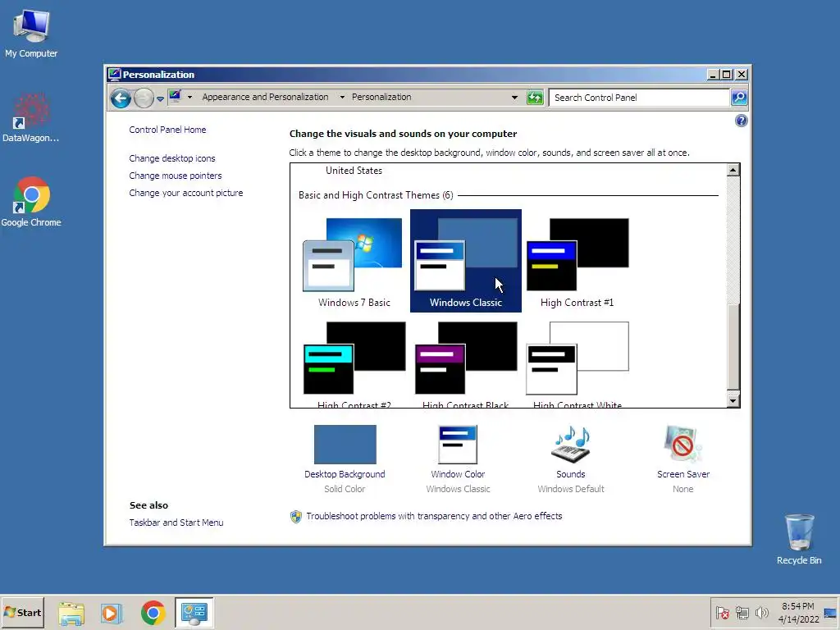Click the Sounds text link
The width and height of the screenshot is (840, 630).
point(571,474)
